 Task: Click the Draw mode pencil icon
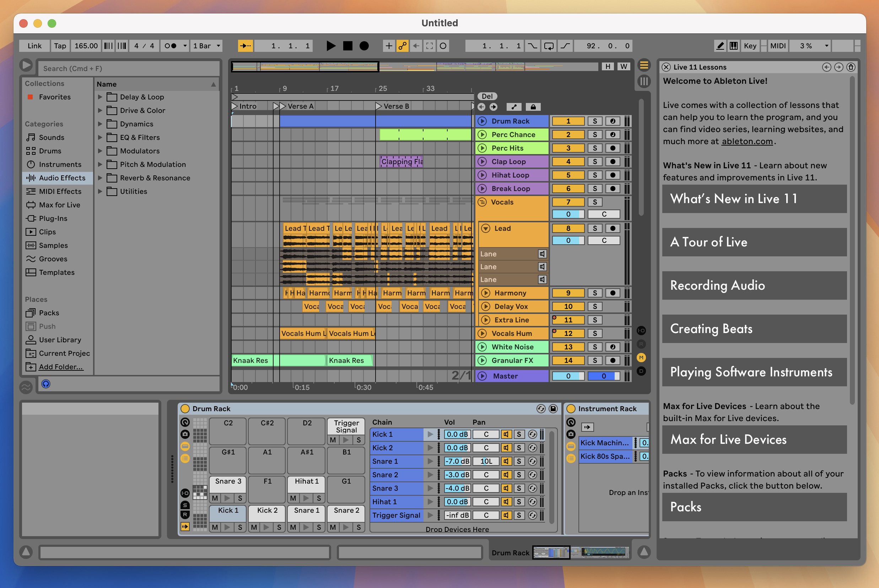tap(721, 45)
